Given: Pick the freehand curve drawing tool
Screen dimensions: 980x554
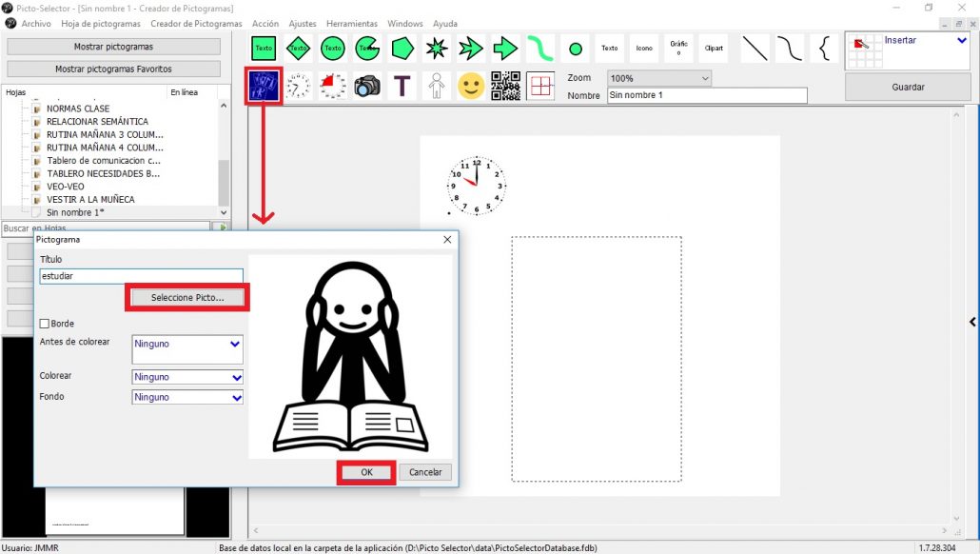Looking at the screenshot, I should tap(539, 46).
